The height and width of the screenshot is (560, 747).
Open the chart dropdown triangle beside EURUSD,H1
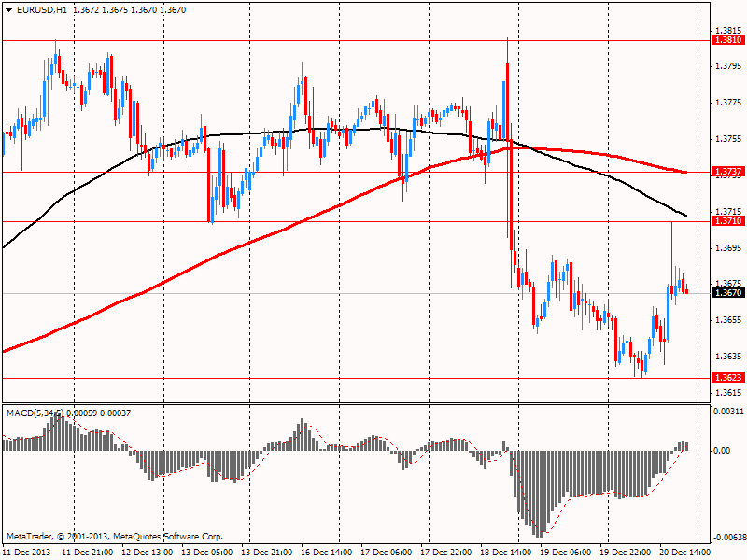(x=9, y=10)
